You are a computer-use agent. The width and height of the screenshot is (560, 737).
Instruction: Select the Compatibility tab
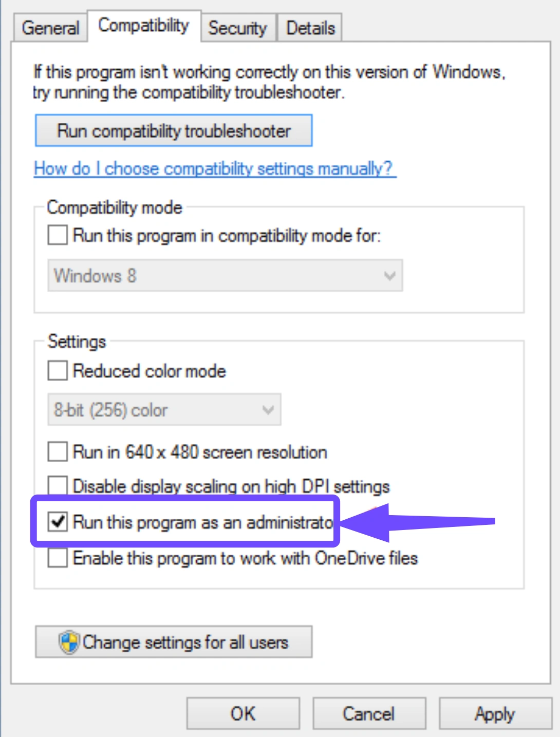pyautogui.click(x=144, y=26)
